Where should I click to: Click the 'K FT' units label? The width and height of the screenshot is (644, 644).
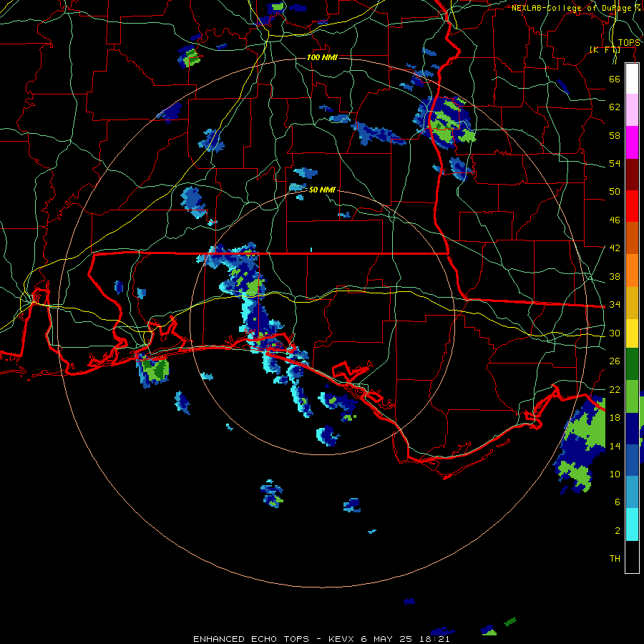click(605, 50)
